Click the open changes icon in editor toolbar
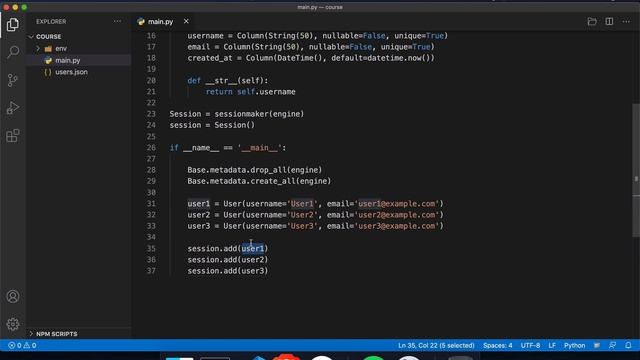 pos(592,21)
